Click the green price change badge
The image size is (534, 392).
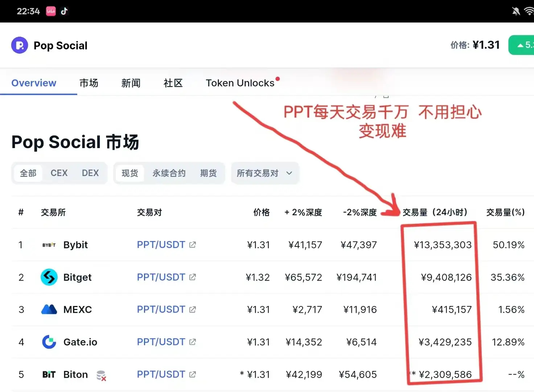coord(521,45)
